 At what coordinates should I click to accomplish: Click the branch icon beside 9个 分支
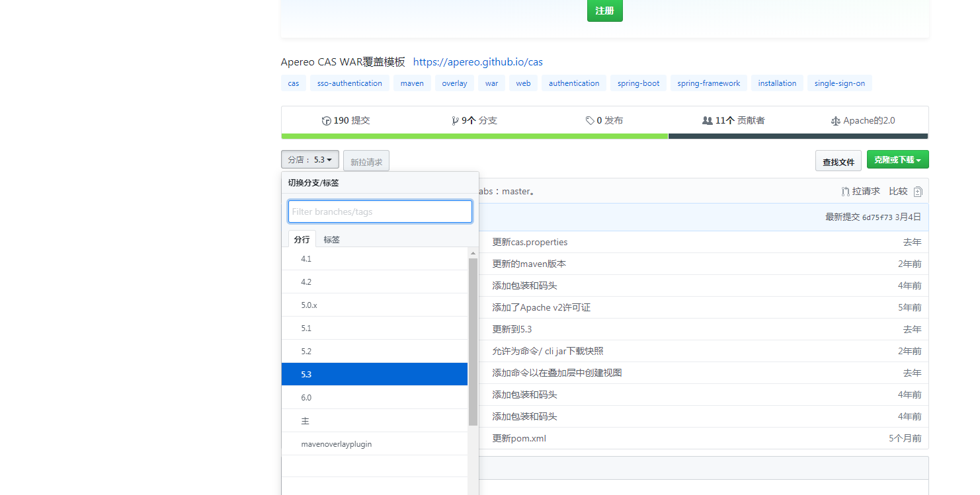pos(455,121)
